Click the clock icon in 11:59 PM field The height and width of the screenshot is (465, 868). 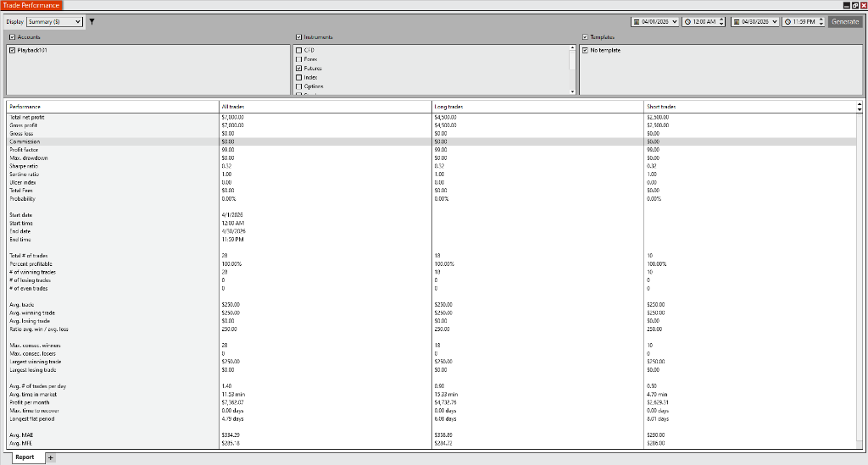pyautogui.click(x=787, y=22)
